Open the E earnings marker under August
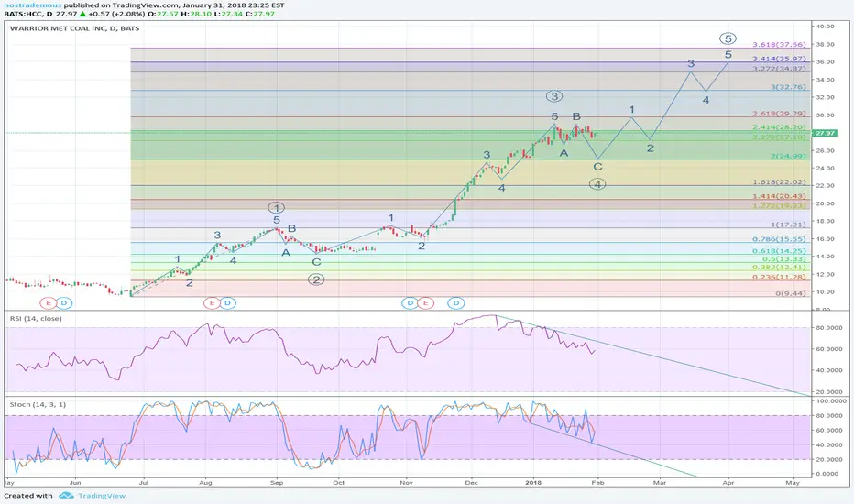 212,303
